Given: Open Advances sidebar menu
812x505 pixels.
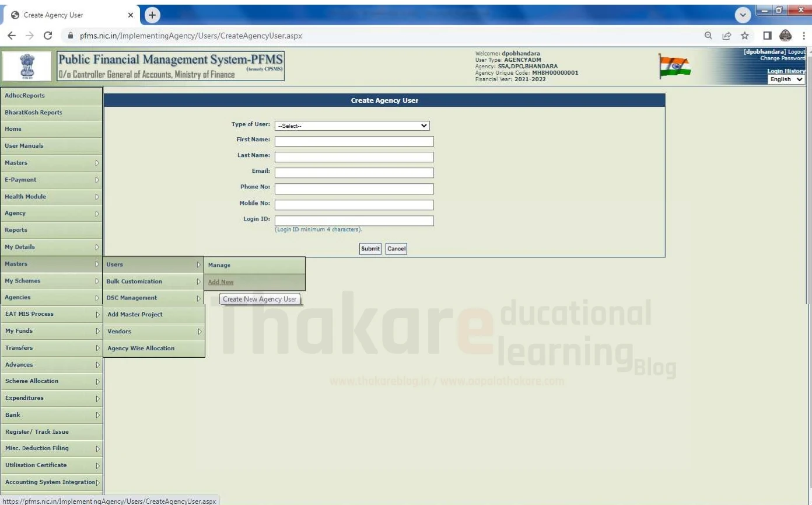Looking at the screenshot, I should 51,365.
